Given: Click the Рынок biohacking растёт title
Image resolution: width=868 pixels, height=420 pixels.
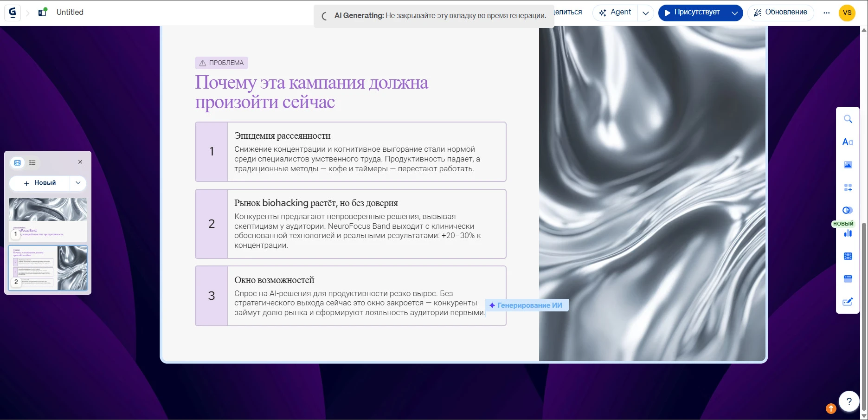Looking at the screenshot, I should pos(316,203).
